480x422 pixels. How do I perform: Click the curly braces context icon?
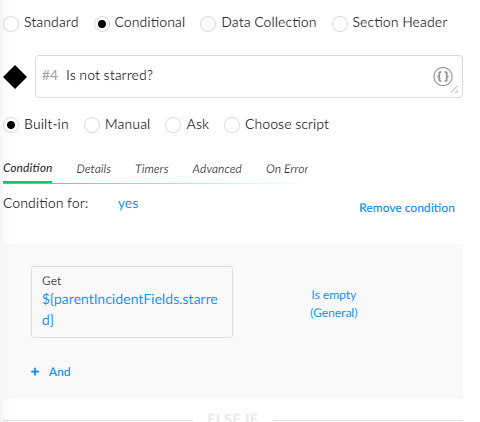coord(443,77)
